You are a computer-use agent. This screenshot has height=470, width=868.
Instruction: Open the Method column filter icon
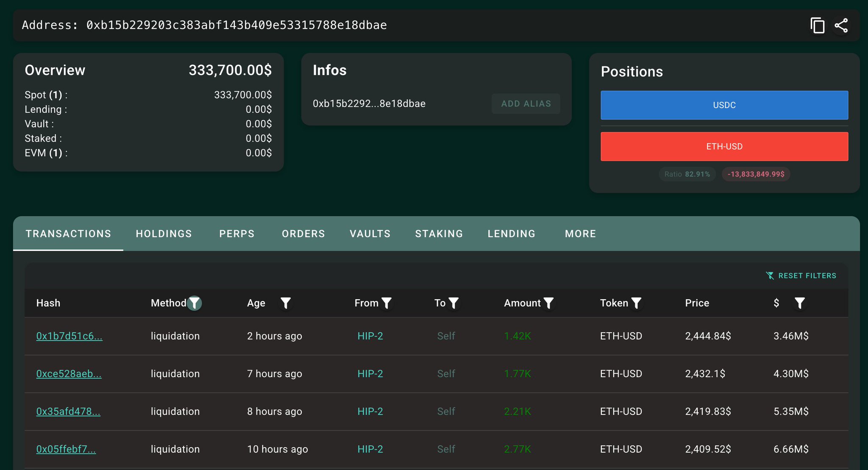195,303
